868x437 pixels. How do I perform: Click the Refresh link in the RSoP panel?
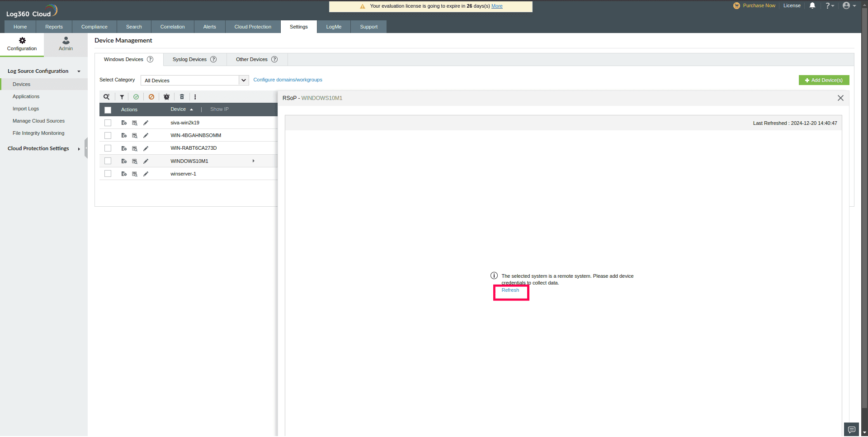(x=510, y=290)
